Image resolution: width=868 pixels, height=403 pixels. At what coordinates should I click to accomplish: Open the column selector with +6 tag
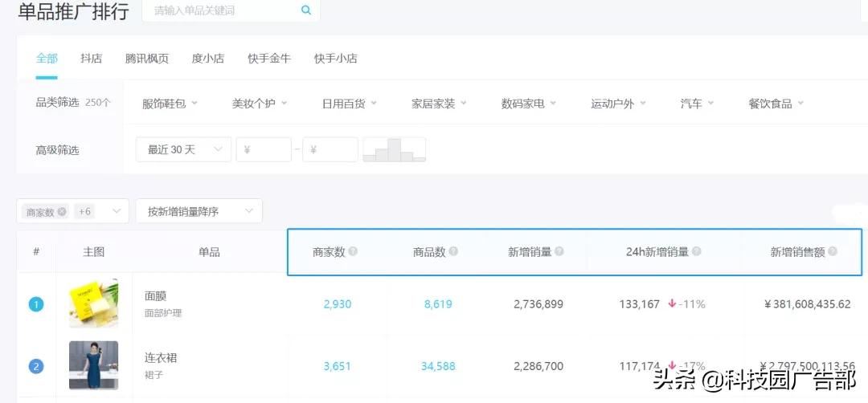tap(72, 211)
